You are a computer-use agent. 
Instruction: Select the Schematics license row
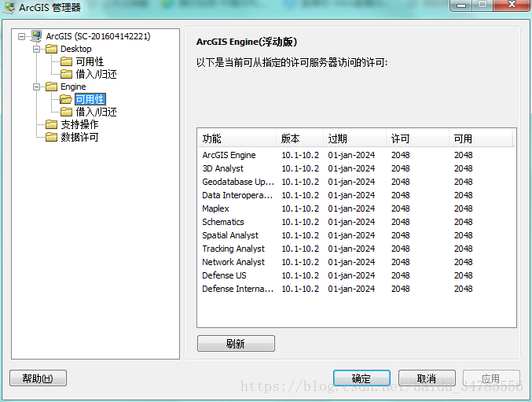(x=356, y=222)
